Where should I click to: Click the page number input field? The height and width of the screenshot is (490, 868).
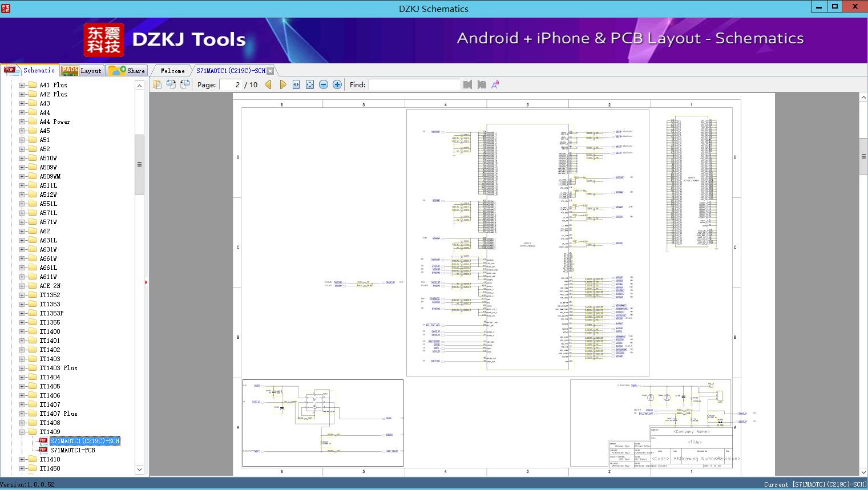tap(231, 84)
